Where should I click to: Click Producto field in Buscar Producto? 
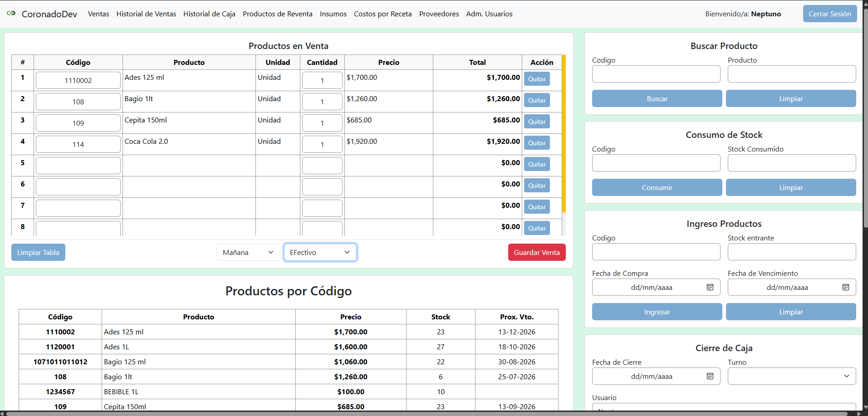click(792, 74)
